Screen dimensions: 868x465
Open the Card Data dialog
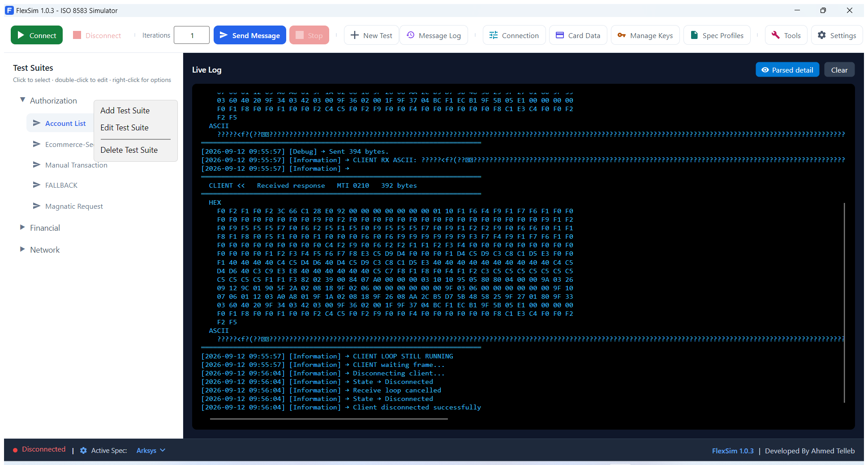578,35
